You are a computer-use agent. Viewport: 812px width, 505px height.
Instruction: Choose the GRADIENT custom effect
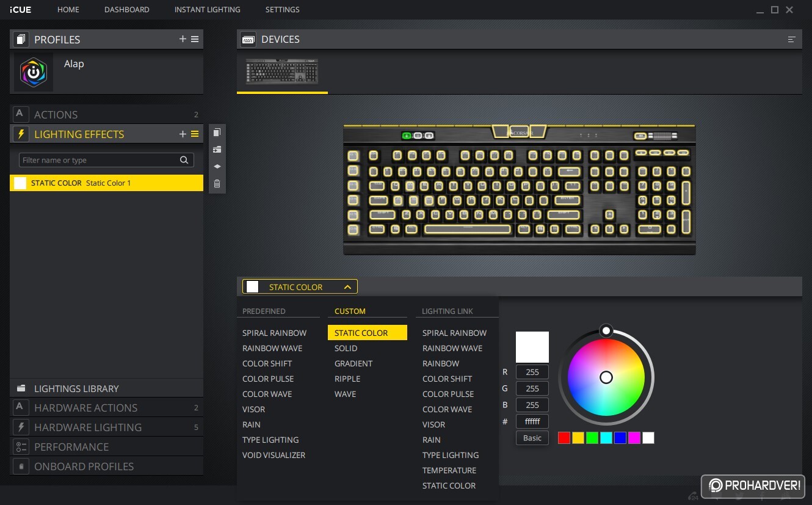point(353,363)
